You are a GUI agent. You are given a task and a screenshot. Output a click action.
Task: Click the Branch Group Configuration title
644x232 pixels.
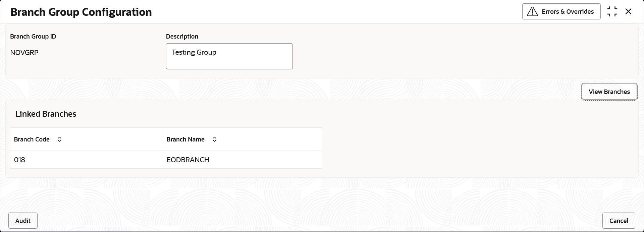(x=81, y=12)
